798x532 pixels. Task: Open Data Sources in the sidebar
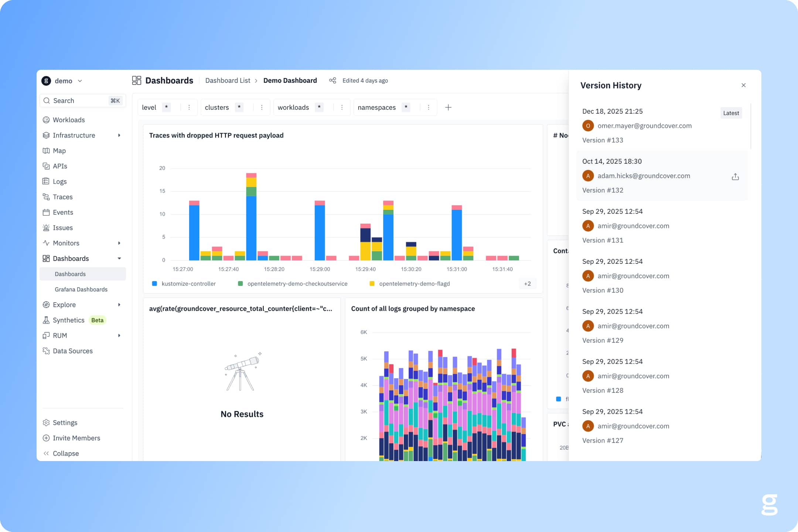tap(72, 351)
